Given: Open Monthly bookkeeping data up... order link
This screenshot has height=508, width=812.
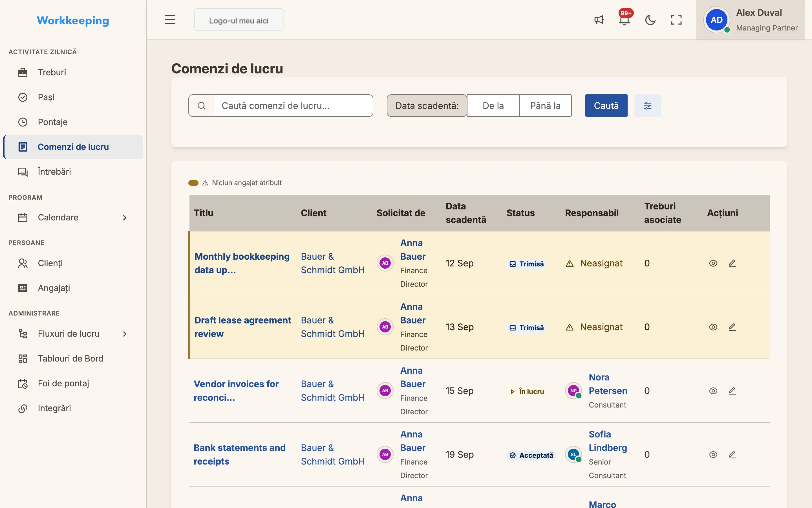Looking at the screenshot, I should click(242, 263).
